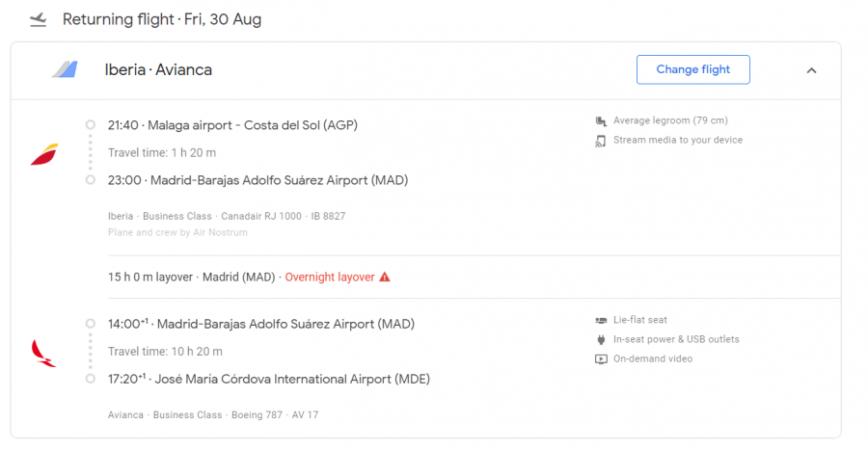Image resolution: width=868 pixels, height=450 pixels.
Task: Click the Avianca airline logo
Action: pyautogui.click(x=44, y=353)
